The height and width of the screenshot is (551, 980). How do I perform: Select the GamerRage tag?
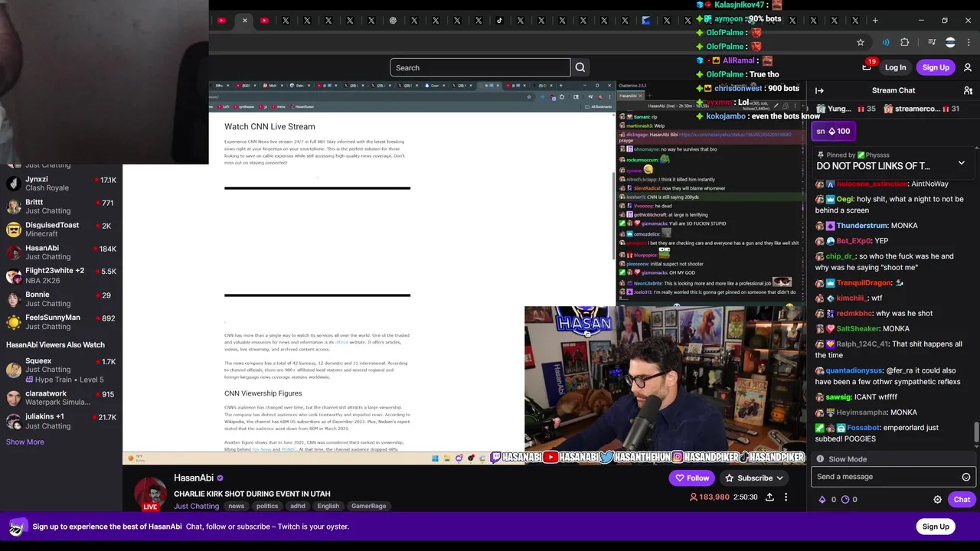click(368, 506)
